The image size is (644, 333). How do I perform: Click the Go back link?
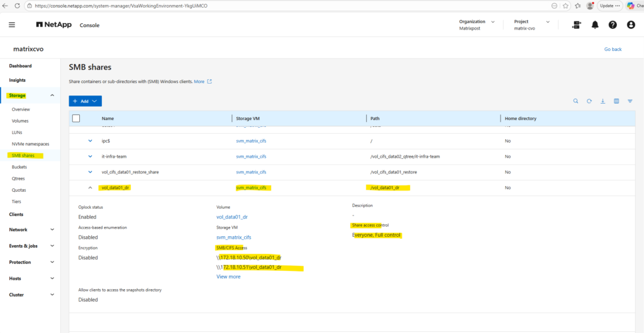point(613,49)
